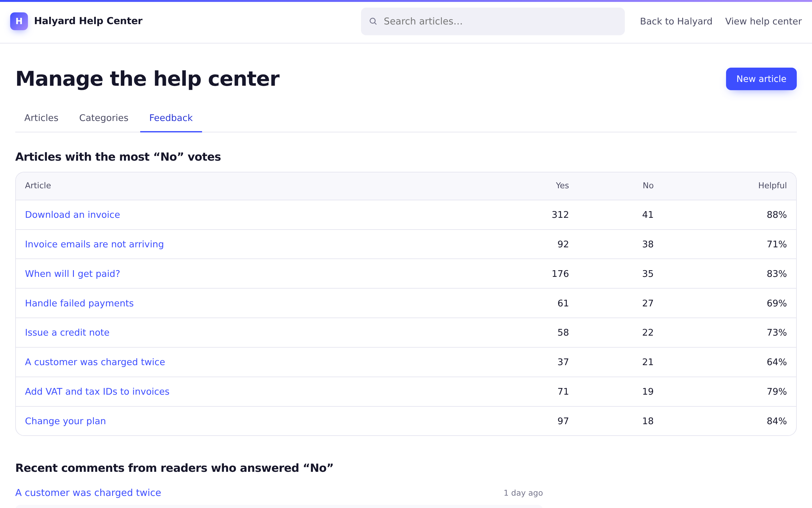Open the Back to Halyard link
This screenshot has height=508, width=812.
[x=676, y=22]
